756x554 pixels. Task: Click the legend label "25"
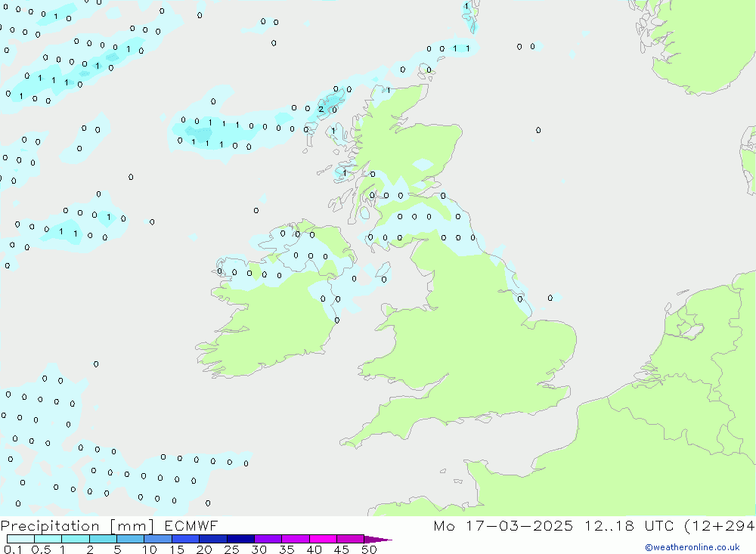tap(232, 549)
